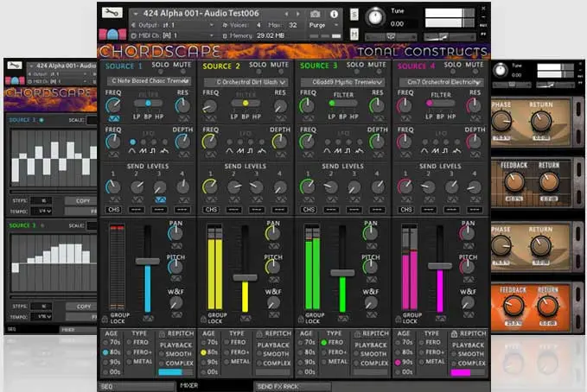Click Source 3 CHS send button
This screenshot has height=392, width=587.
pos(309,210)
